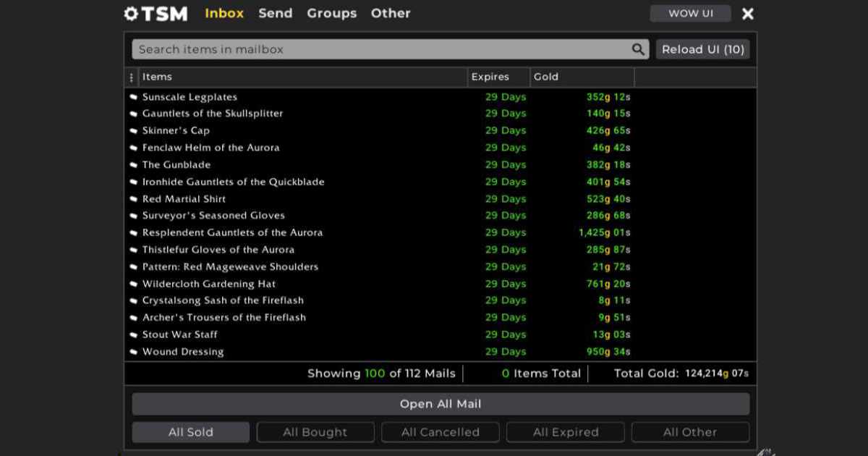Switch to the Send tab
The image size is (868, 456).
click(x=275, y=13)
